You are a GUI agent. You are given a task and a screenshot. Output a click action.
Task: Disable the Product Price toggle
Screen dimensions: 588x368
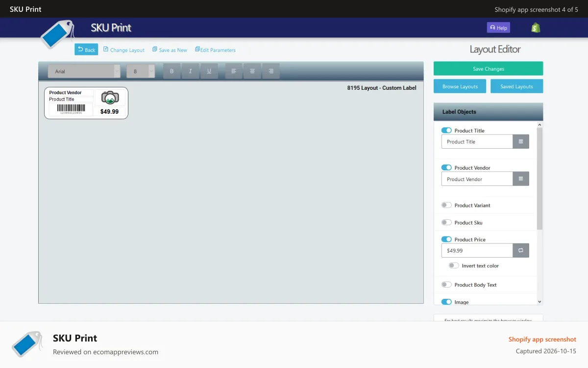446,239
